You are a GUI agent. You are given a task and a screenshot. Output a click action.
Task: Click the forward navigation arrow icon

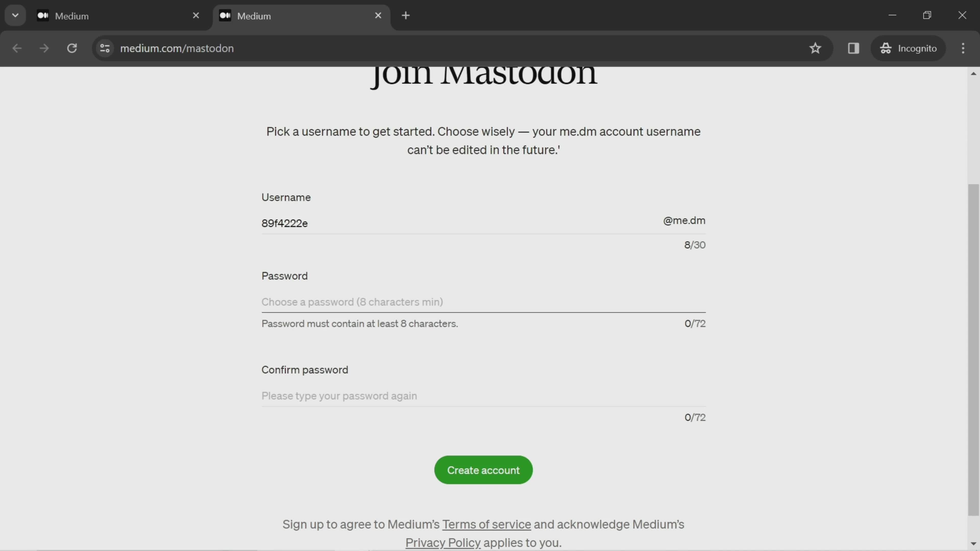coord(43,48)
